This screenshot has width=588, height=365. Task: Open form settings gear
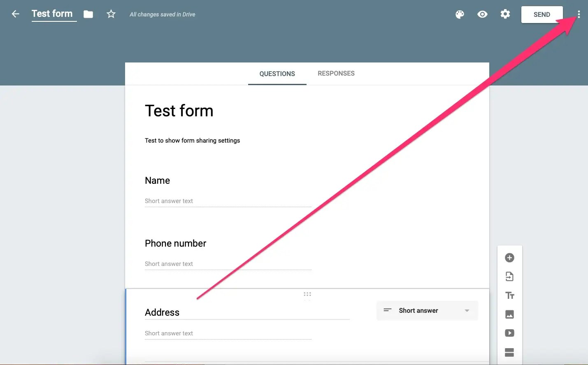tap(505, 14)
